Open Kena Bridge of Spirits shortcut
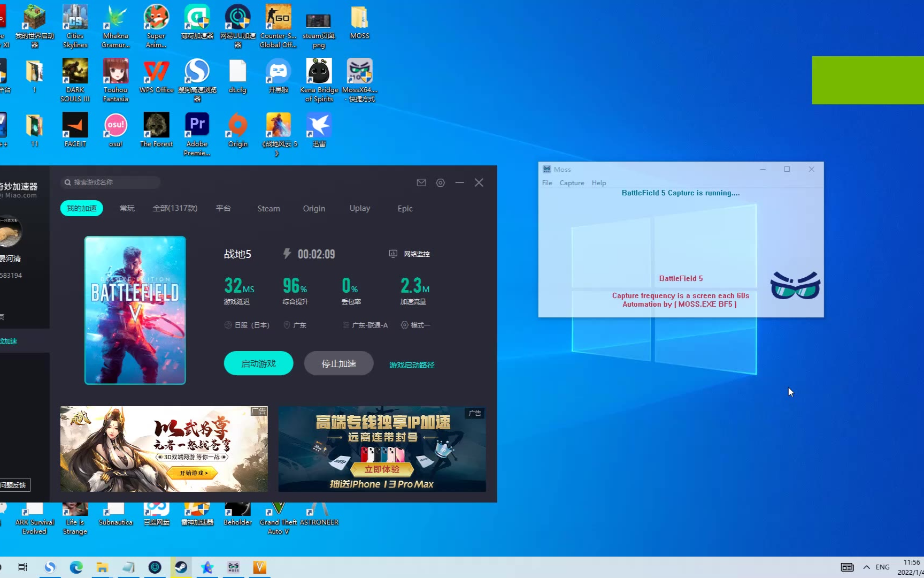The image size is (924, 578). click(319, 80)
